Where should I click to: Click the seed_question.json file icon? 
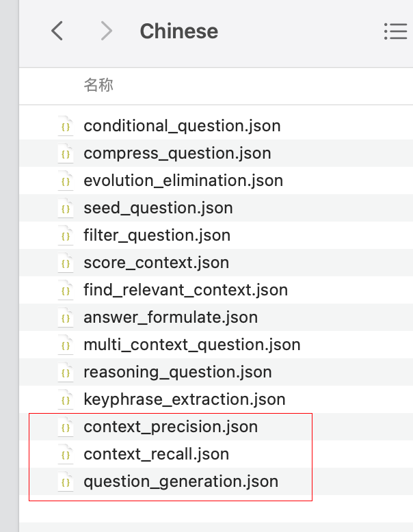[66, 208]
